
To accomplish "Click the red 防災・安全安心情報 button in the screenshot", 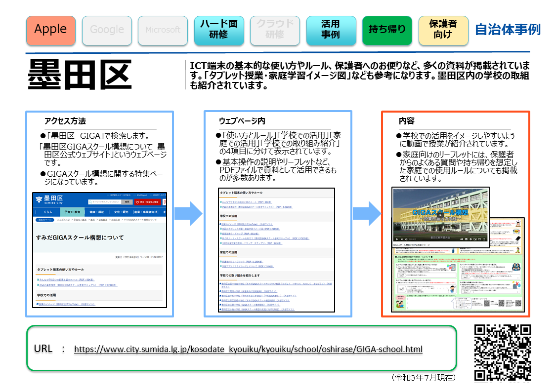I will tap(147, 202).
